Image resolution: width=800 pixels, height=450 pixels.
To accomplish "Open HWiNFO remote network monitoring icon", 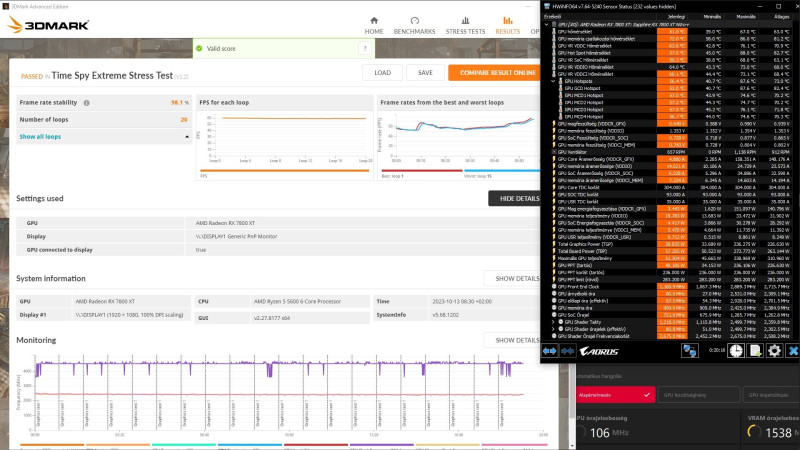I will 689,351.
